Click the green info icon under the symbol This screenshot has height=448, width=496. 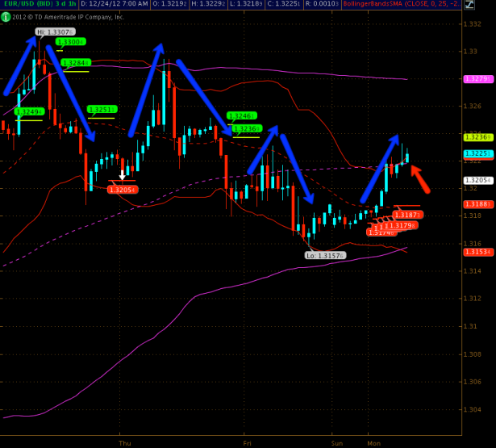coord(4,15)
